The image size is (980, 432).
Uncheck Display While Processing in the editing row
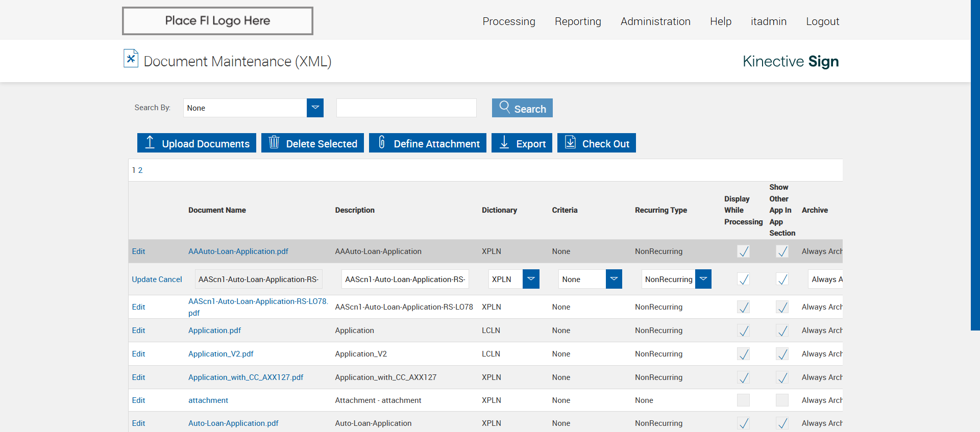pyautogui.click(x=743, y=279)
